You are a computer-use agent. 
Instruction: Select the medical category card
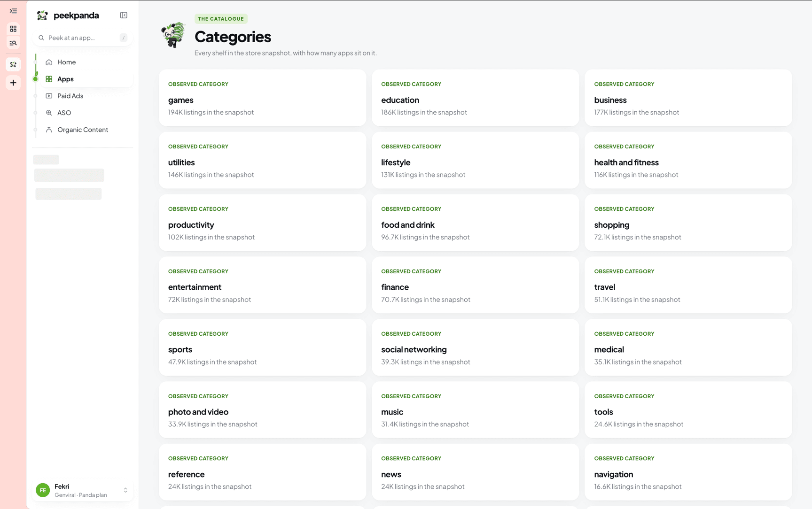pos(688,347)
